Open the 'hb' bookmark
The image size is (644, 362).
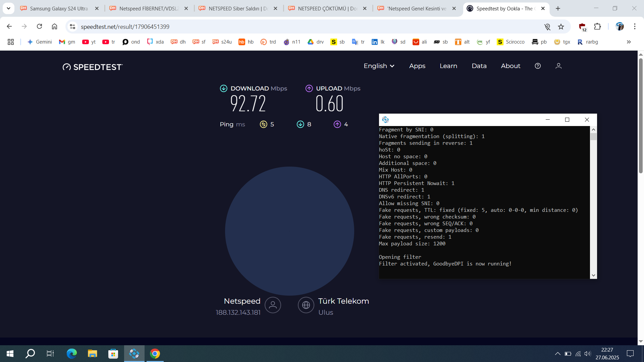[246, 42]
